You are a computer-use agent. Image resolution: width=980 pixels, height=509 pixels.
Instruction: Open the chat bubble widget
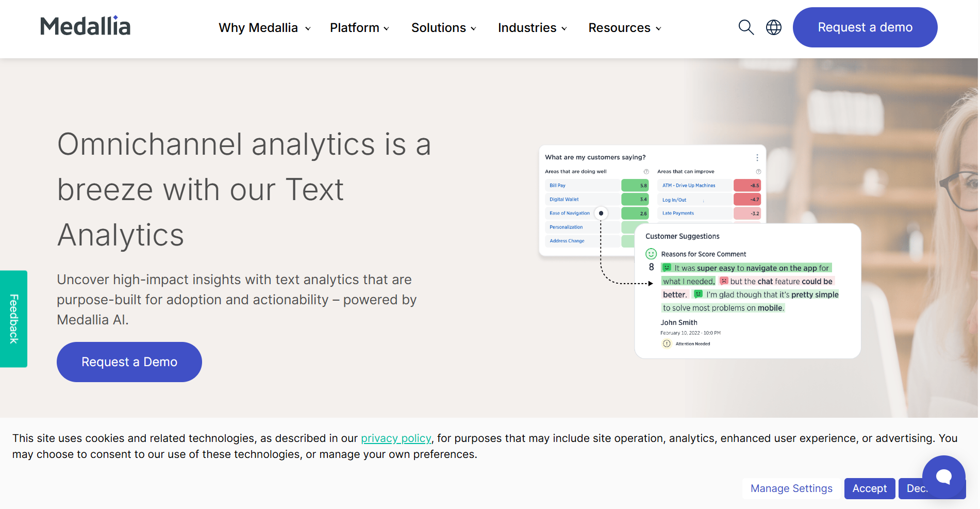pyautogui.click(x=943, y=477)
